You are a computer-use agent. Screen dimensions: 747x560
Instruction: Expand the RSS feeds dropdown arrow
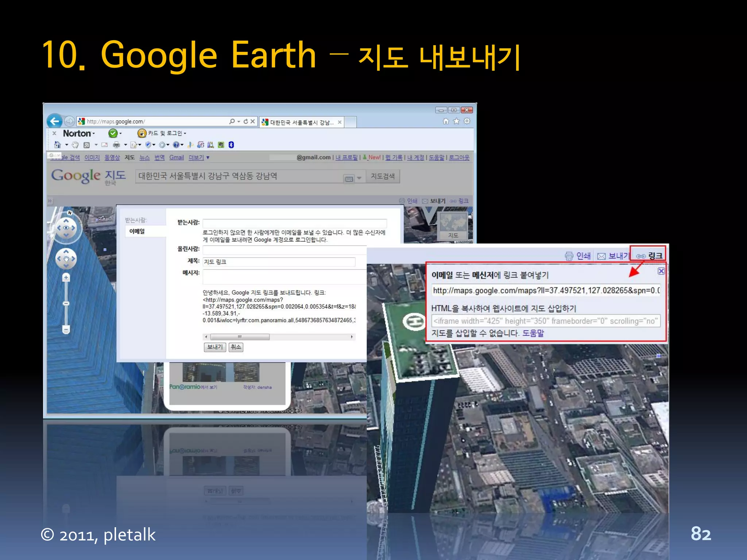coord(96,145)
